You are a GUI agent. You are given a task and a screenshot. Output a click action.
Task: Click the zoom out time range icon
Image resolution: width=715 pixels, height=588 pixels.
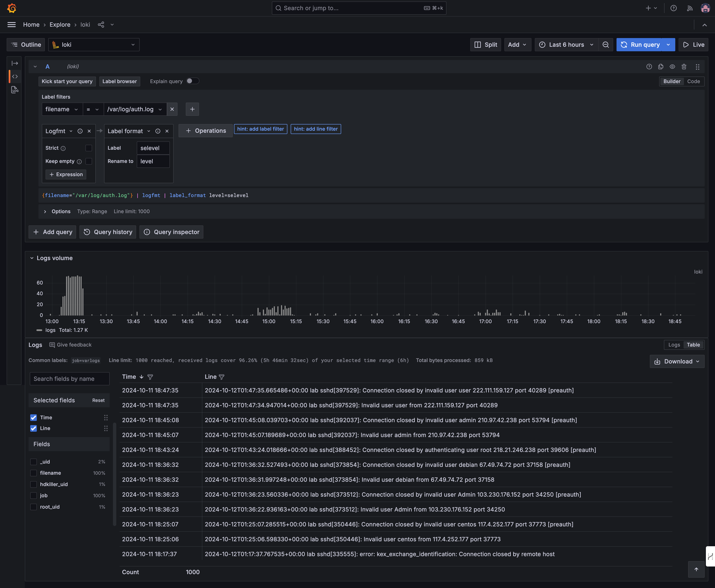[606, 45]
